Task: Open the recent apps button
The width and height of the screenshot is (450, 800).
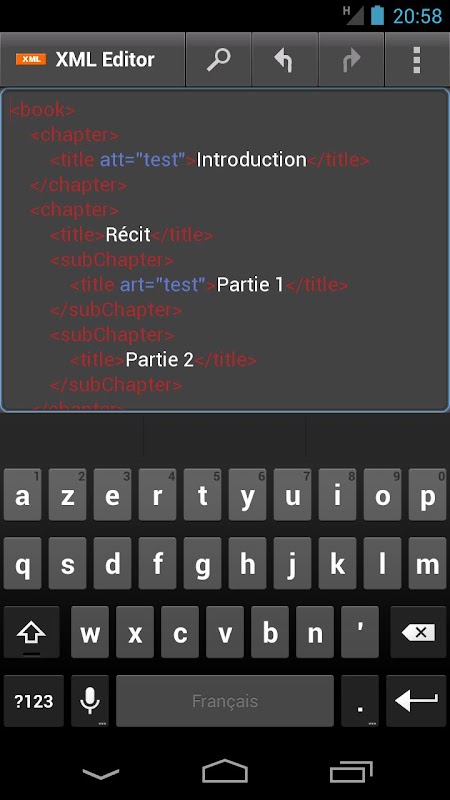Action: tap(351, 771)
